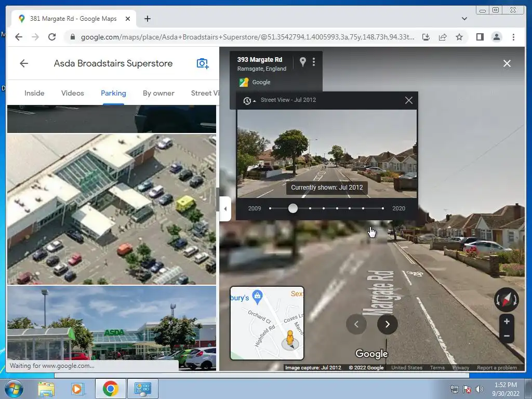Open the ASDA storefront photo
Viewport: 532px width, 399px height.
coord(112,328)
